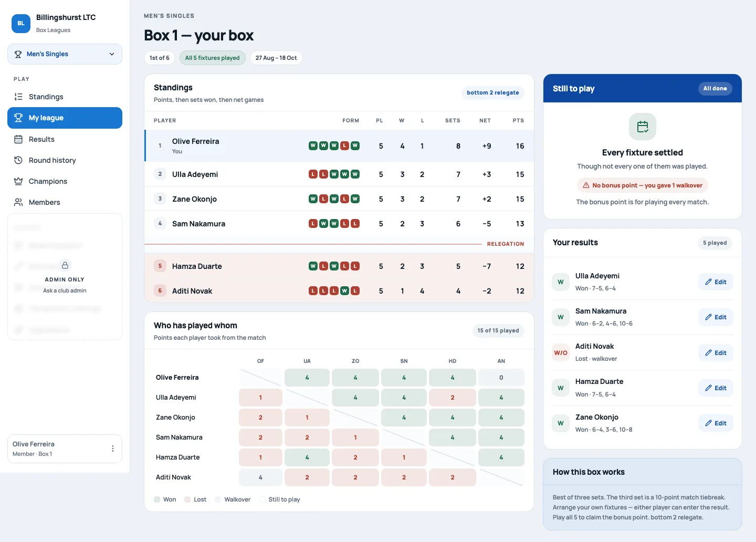Click the 'All 5 fixtures played' chip
The width and height of the screenshot is (756, 542).
point(212,58)
